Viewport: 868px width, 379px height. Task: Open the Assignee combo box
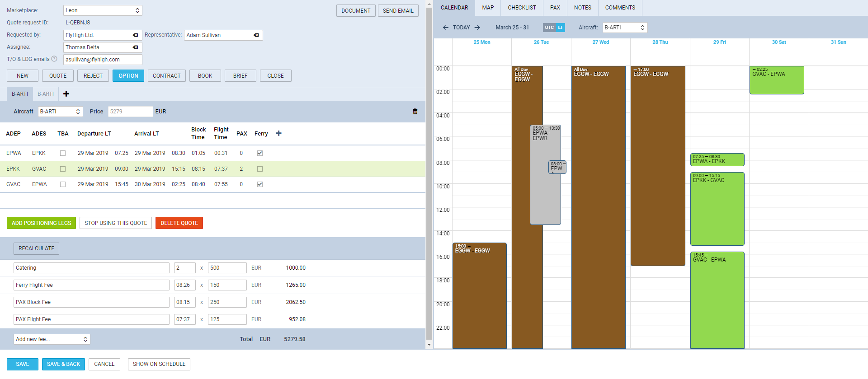click(x=103, y=47)
